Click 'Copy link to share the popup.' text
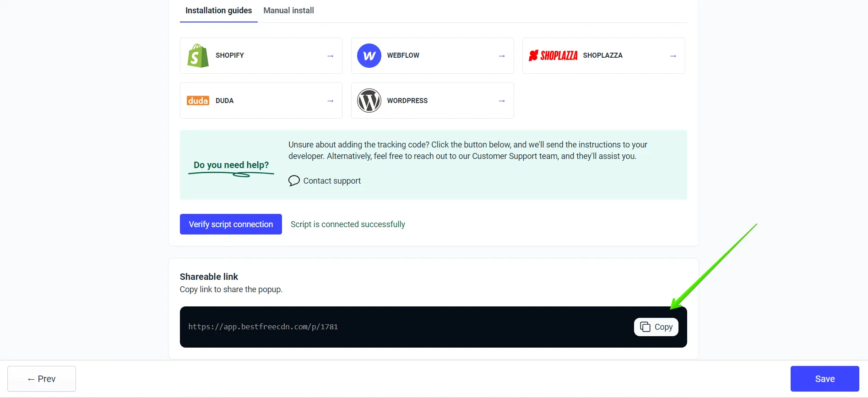This screenshot has height=398, width=868. (231, 289)
